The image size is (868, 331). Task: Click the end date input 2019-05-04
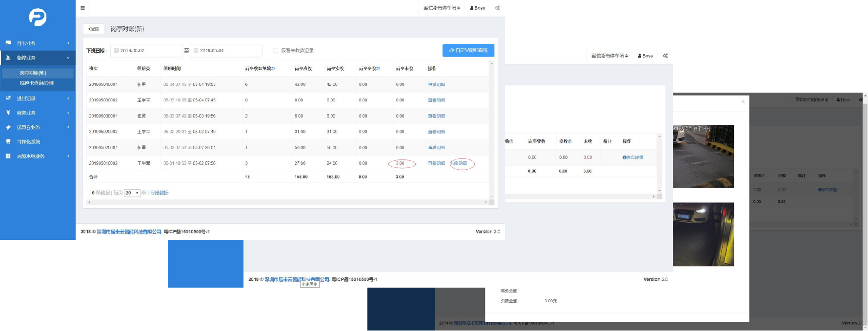[226, 51]
